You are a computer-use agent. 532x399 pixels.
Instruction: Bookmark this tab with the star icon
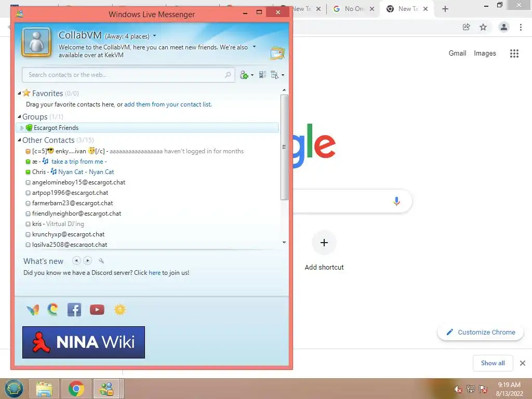483,27
